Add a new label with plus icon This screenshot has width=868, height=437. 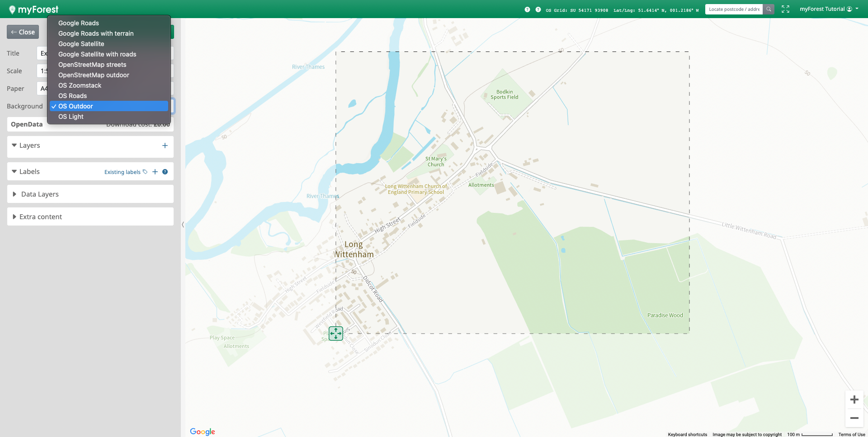[x=155, y=172]
